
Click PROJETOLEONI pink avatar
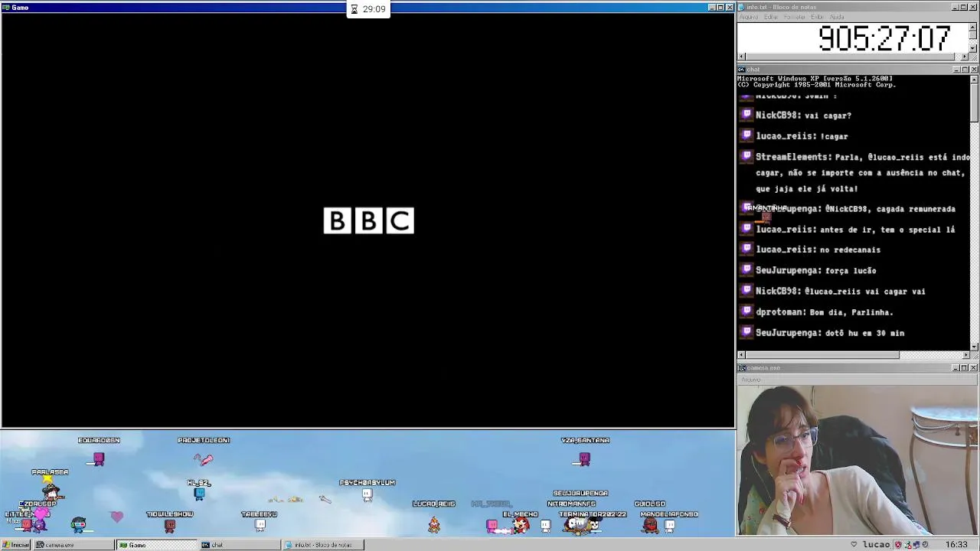(x=203, y=459)
